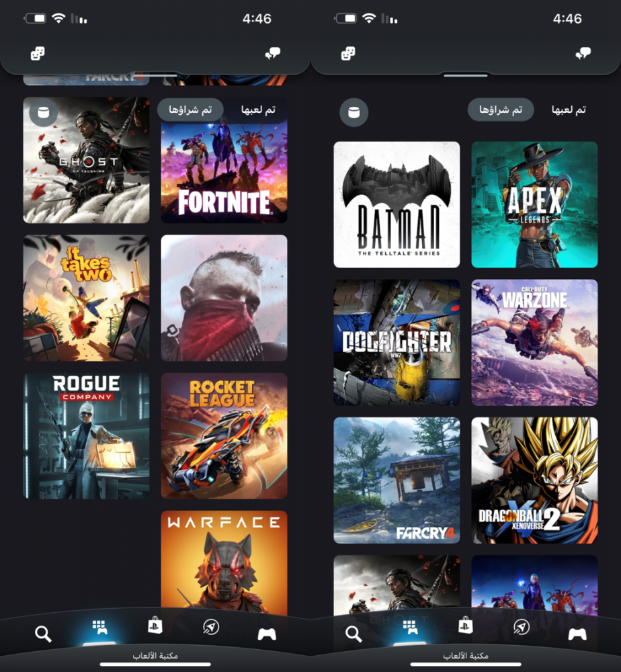Screen dimensions: 621x672
Task: Select game library icon on left screen
Action: 100,628
